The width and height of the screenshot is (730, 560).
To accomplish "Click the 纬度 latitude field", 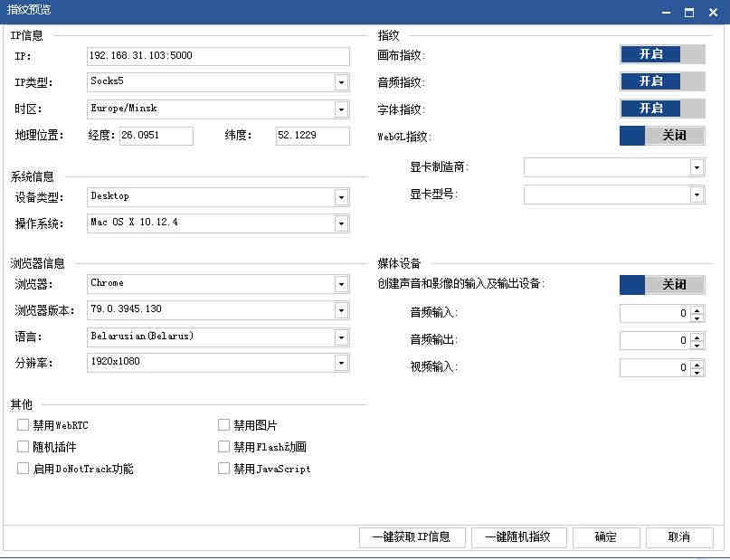I will (x=312, y=136).
